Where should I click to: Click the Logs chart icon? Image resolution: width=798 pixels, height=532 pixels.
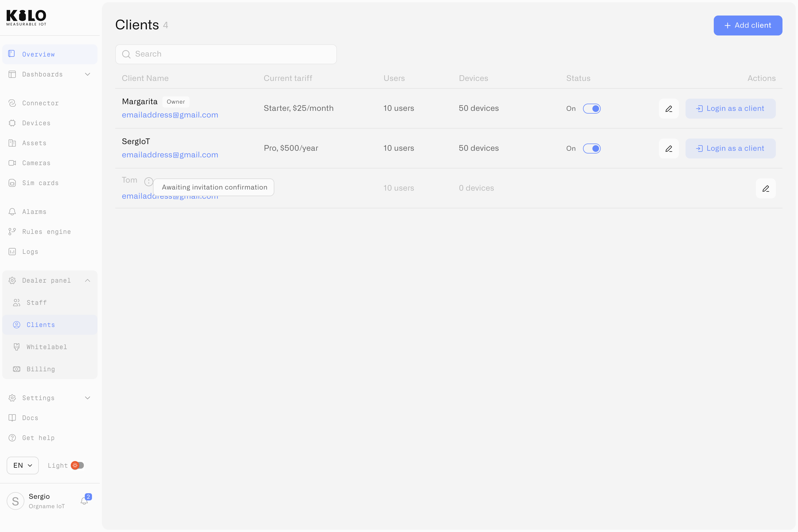(12, 252)
